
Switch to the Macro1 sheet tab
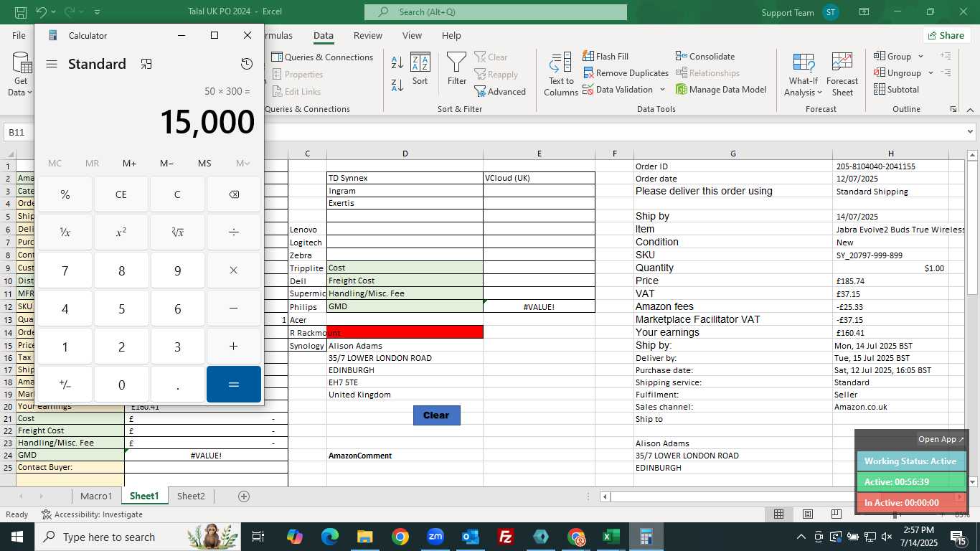pos(96,496)
